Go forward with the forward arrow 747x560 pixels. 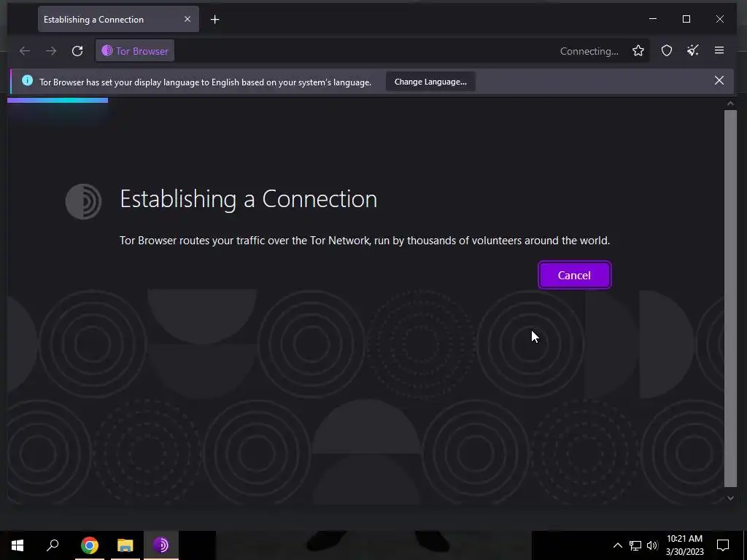click(x=51, y=51)
